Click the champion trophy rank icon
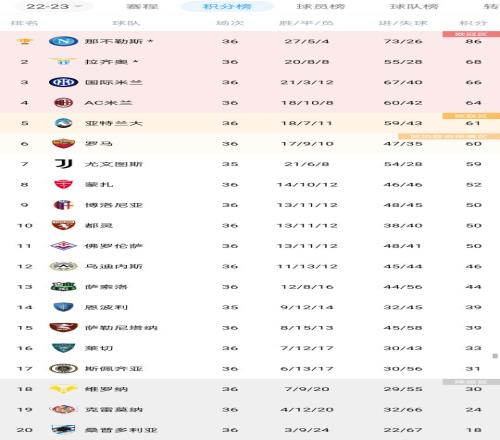Screen dimensions: 500x440 coord(25,41)
